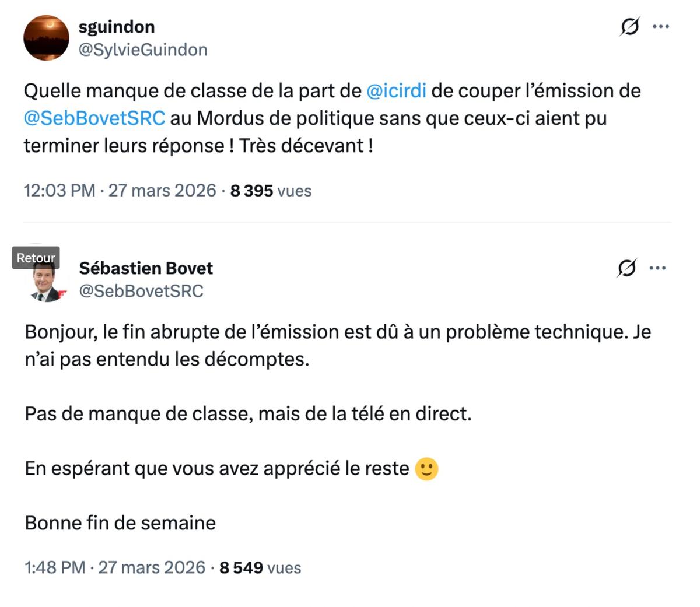Click the Grok icon on Bovet's reply

629,268
